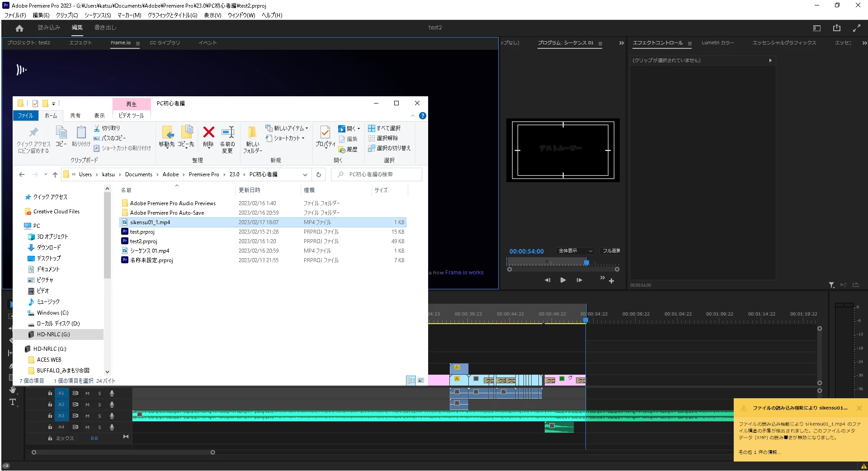Click the すべて選択 button in Explorer
This screenshot has width=868, height=471.
tap(384, 128)
